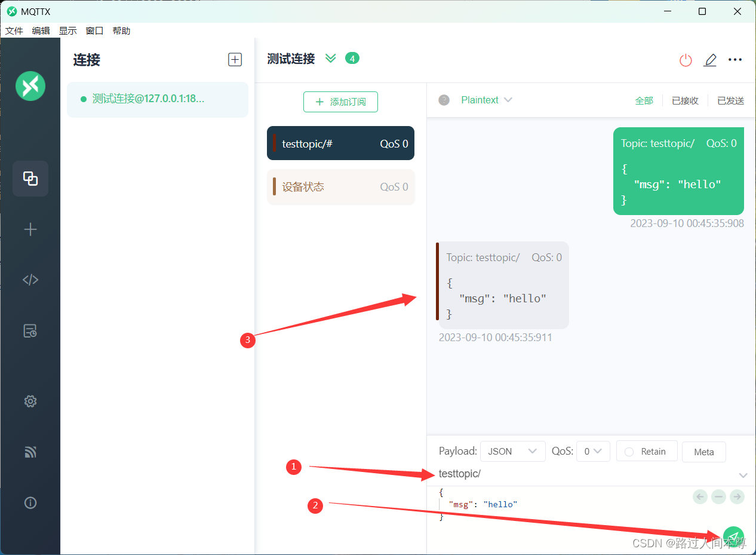Screen dimensions: 756x555
Task: Click the unread message count badge 4
Action: 352,58
